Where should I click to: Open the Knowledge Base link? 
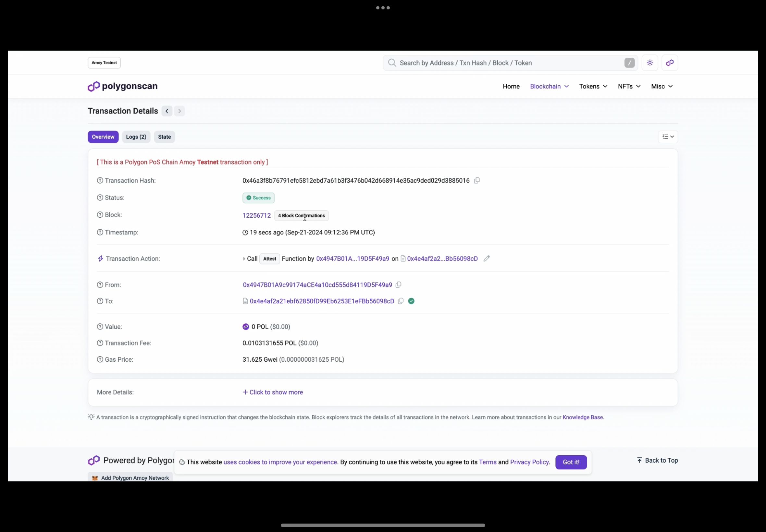583,417
